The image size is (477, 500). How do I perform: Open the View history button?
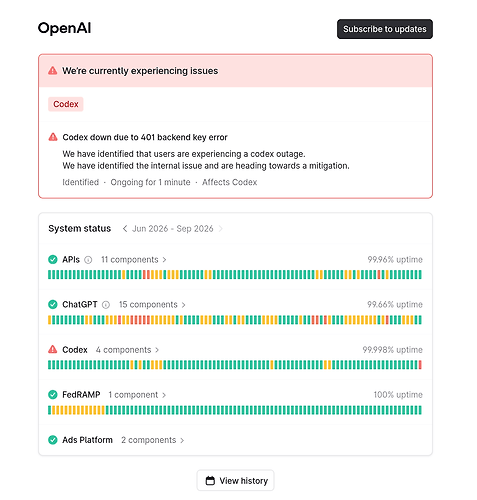(x=235, y=481)
